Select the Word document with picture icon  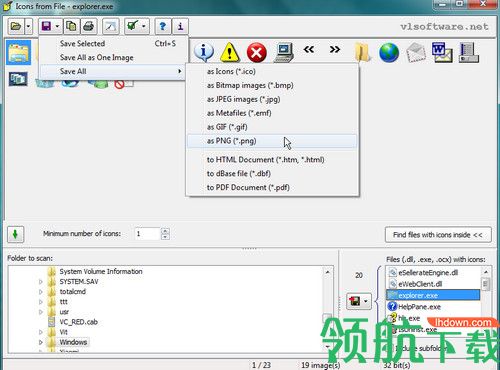(442, 52)
